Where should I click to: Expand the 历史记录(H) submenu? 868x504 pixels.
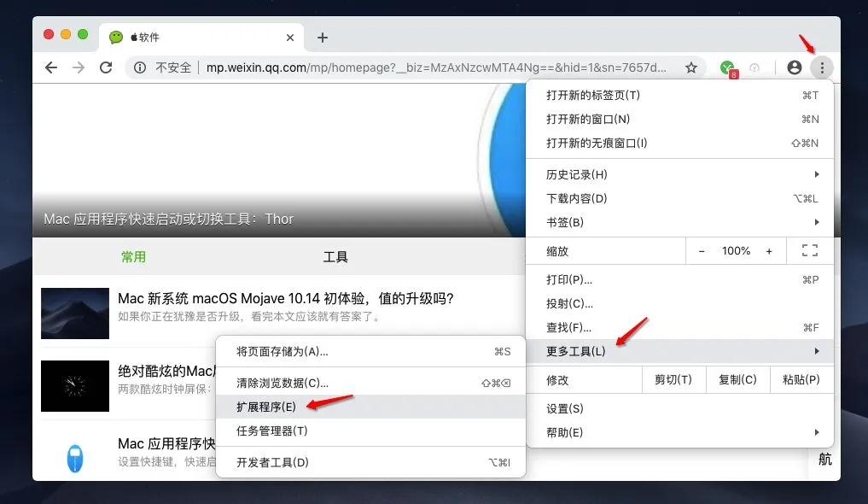coord(679,174)
